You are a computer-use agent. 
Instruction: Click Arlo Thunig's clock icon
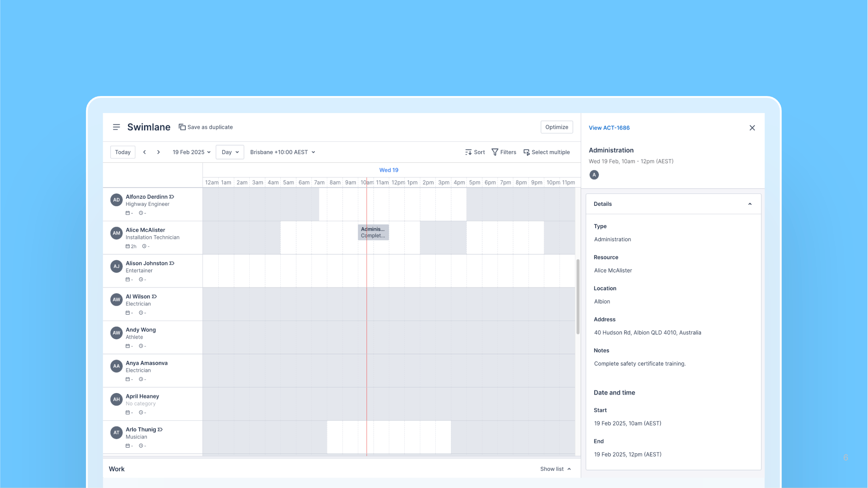pyautogui.click(x=141, y=446)
